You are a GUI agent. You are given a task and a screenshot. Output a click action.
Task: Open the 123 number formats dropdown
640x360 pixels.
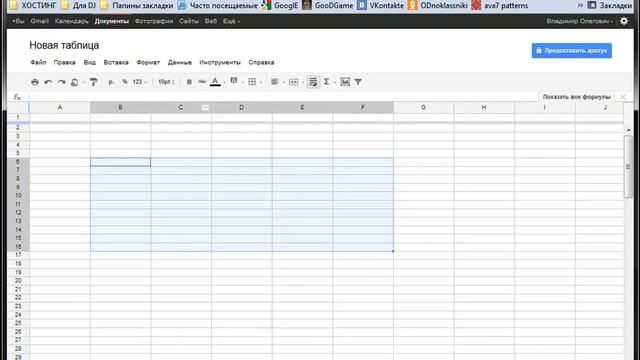coord(139,82)
